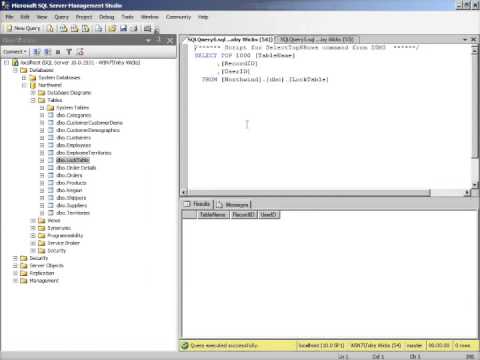
Task: Click the Refresh icon in Object Explorer
Action: coord(80,52)
